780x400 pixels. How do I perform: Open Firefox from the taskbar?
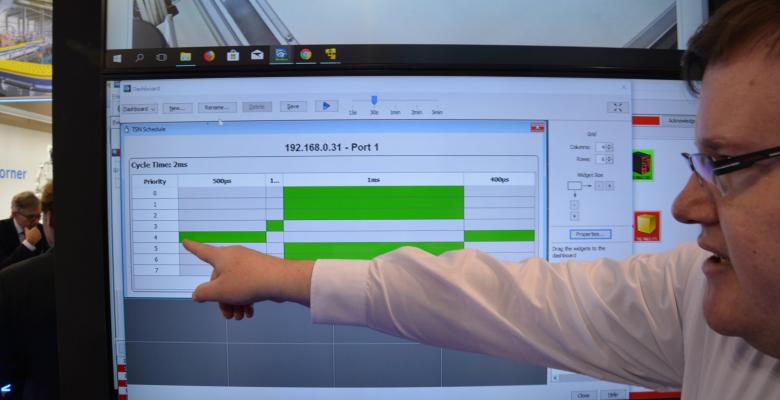pos(209,56)
